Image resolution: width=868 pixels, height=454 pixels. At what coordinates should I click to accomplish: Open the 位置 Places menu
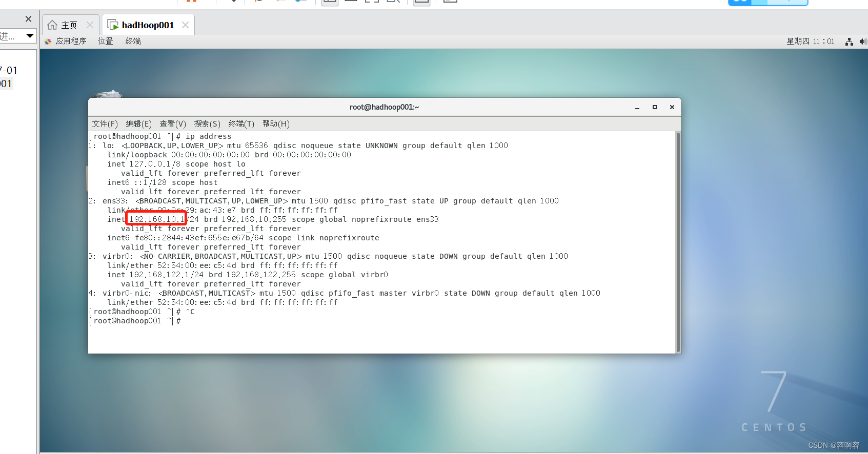tap(106, 41)
